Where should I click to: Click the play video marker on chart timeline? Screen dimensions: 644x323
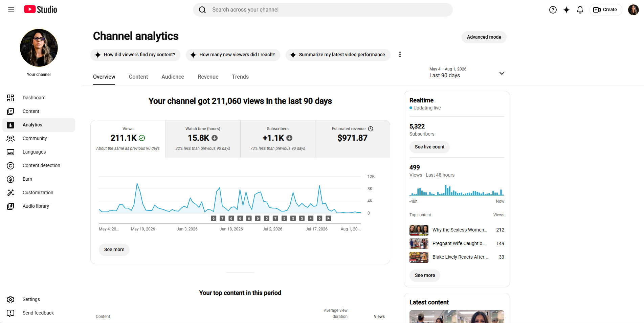[x=328, y=218]
